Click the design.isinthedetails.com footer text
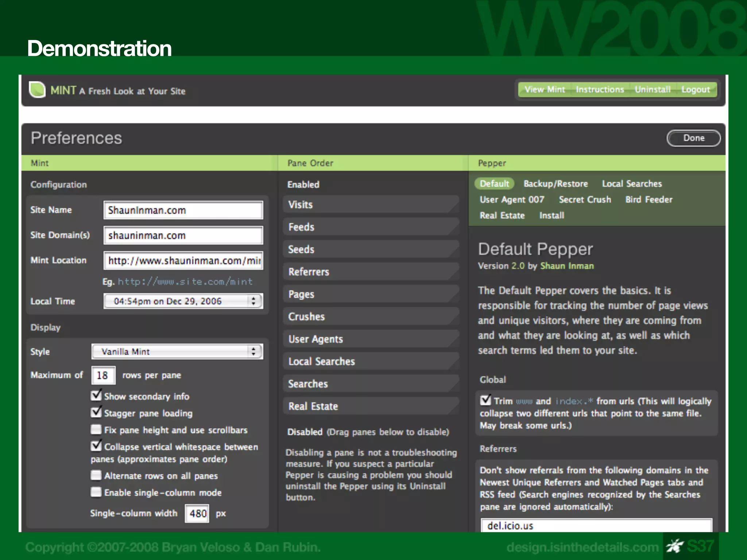Viewport: 747px width, 560px height. coord(582,547)
